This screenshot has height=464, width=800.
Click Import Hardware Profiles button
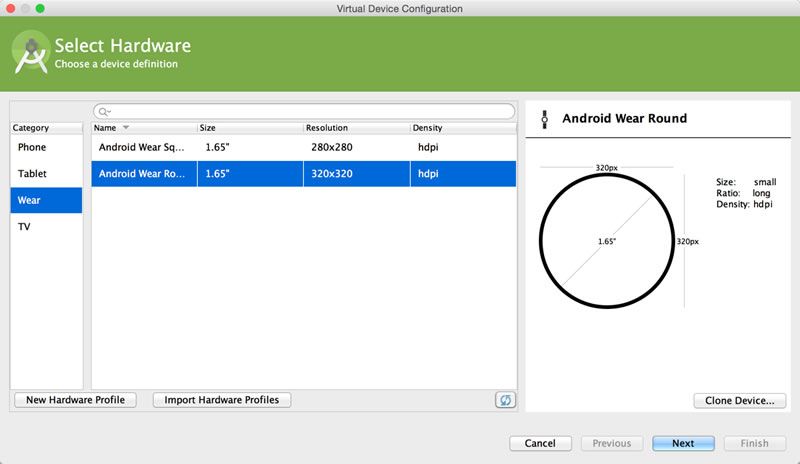pyautogui.click(x=222, y=400)
